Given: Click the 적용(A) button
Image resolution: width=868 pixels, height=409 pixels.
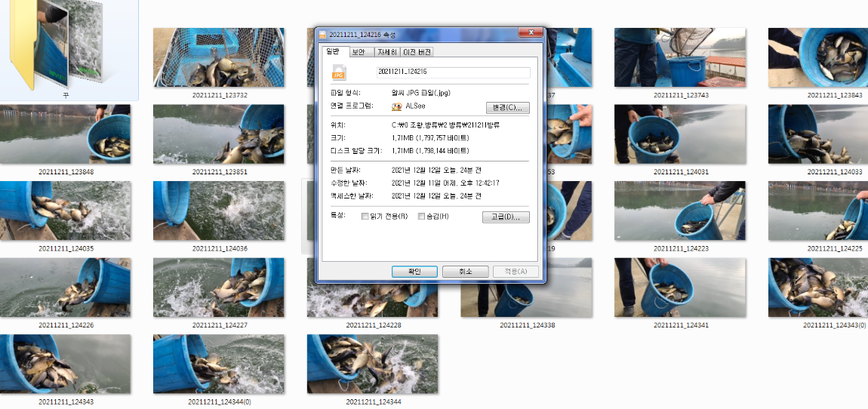Looking at the screenshot, I should pos(516,272).
